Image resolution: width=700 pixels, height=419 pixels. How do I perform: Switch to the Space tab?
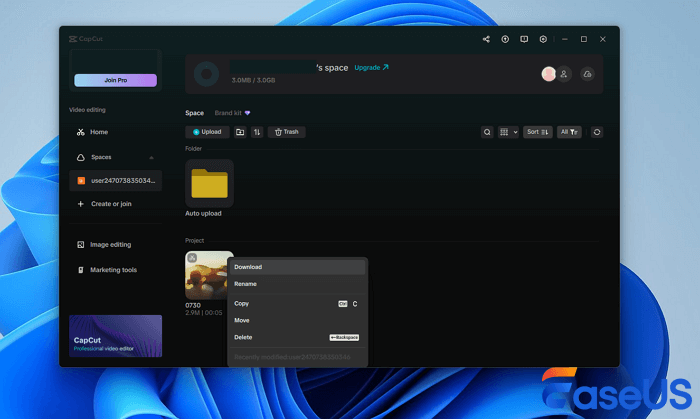click(x=195, y=113)
